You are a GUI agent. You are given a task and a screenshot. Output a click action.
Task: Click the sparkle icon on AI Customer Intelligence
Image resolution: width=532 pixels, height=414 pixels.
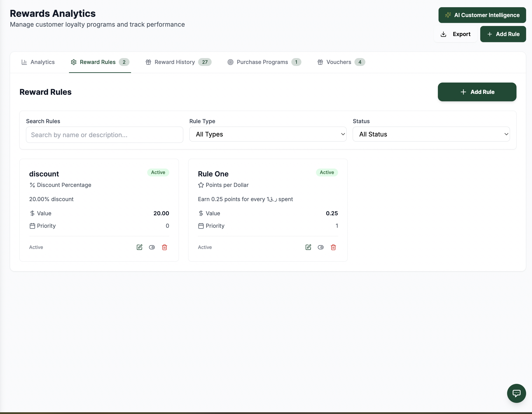(448, 15)
